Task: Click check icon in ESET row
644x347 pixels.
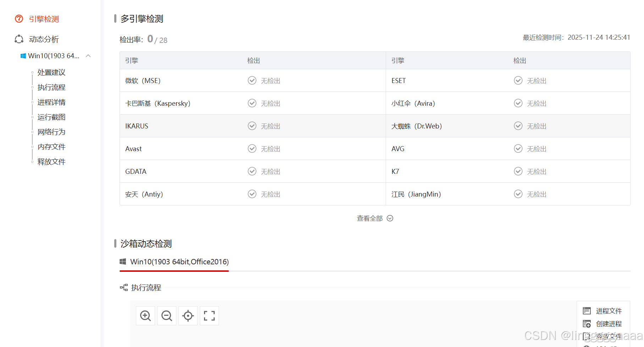Action: click(518, 81)
